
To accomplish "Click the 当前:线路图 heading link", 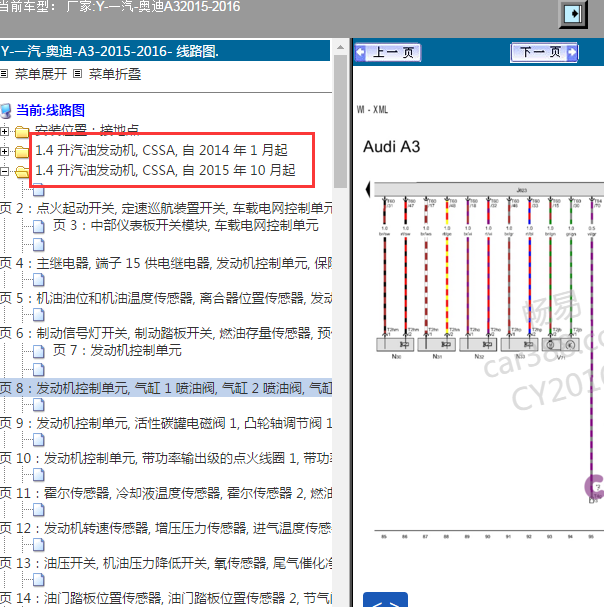I will coord(50,110).
